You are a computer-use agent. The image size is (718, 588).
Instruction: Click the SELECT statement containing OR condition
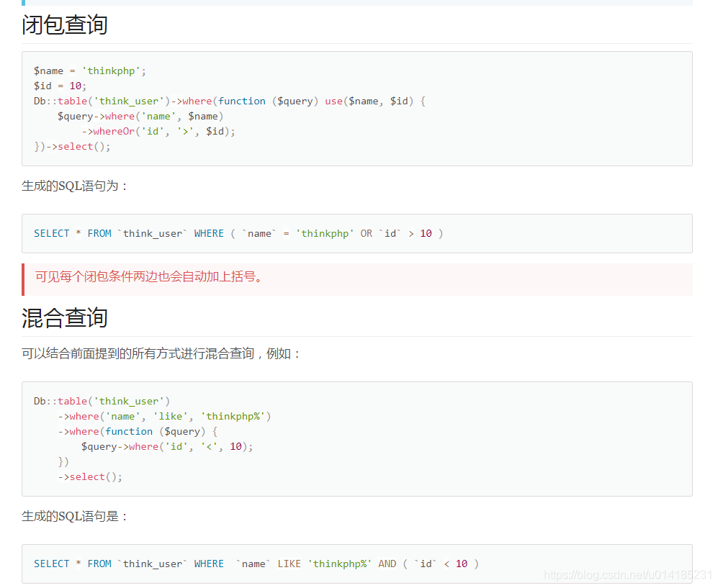[238, 233]
